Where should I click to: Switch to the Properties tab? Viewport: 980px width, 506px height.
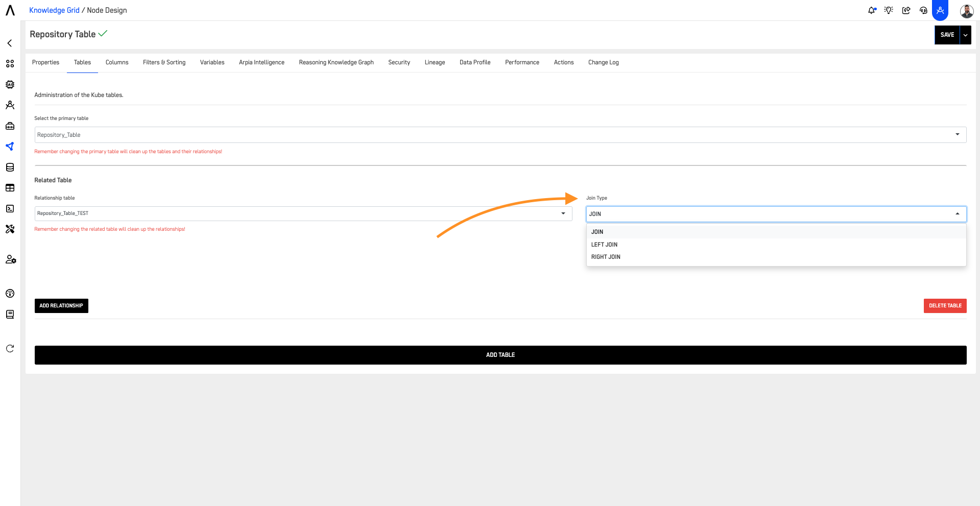click(45, 62)
